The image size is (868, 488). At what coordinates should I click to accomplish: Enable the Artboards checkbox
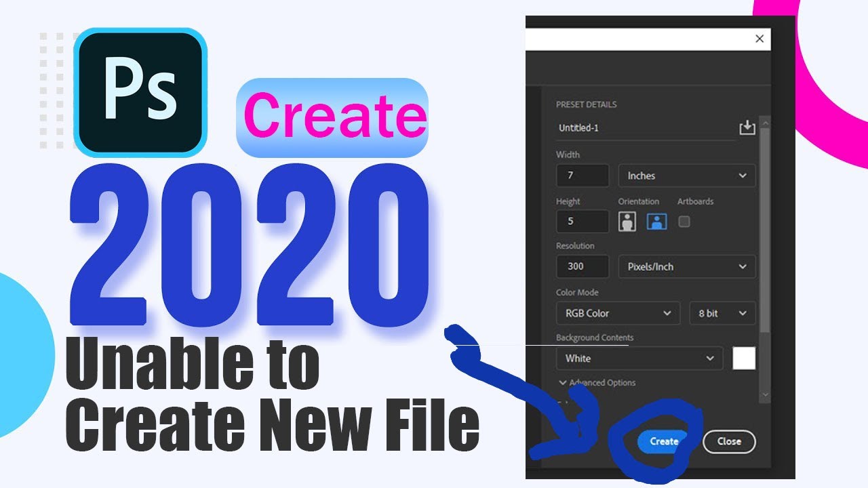684,221
